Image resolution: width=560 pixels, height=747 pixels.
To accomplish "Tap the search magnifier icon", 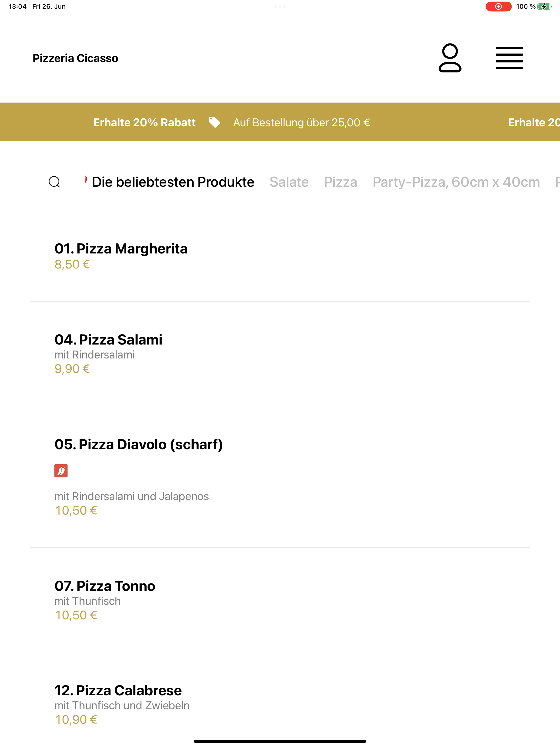I will tap(54, 182).
